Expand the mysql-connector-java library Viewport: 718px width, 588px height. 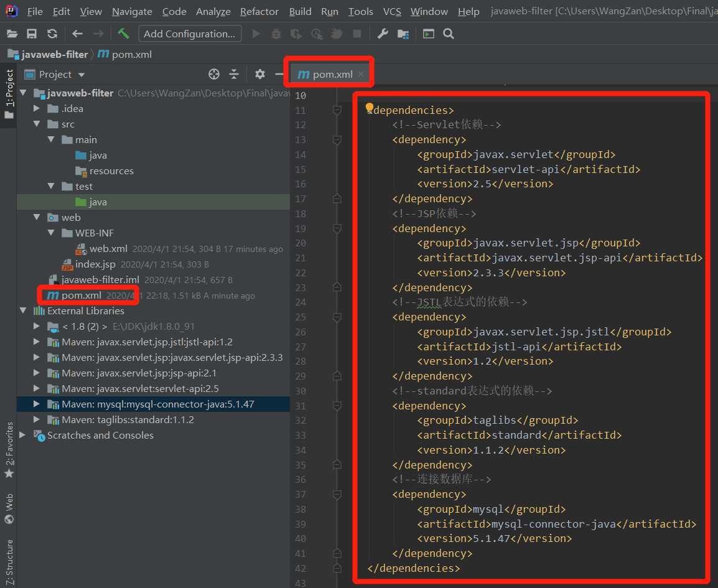tap(37, 404)
